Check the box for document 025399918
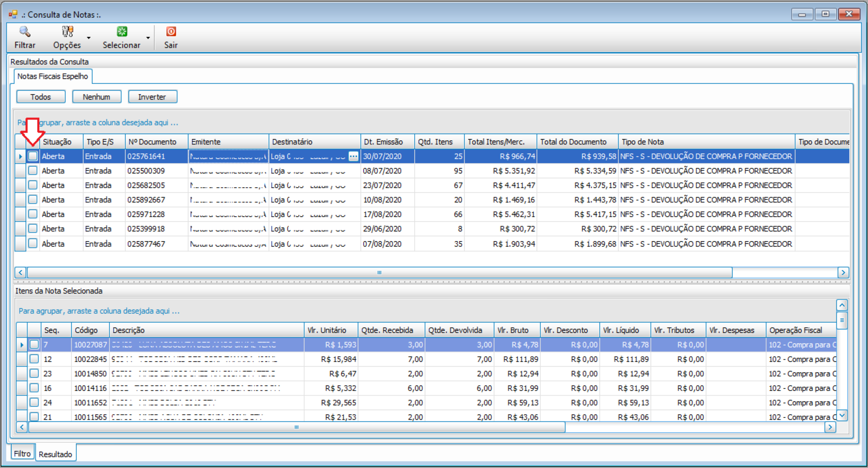 (33, 228)
